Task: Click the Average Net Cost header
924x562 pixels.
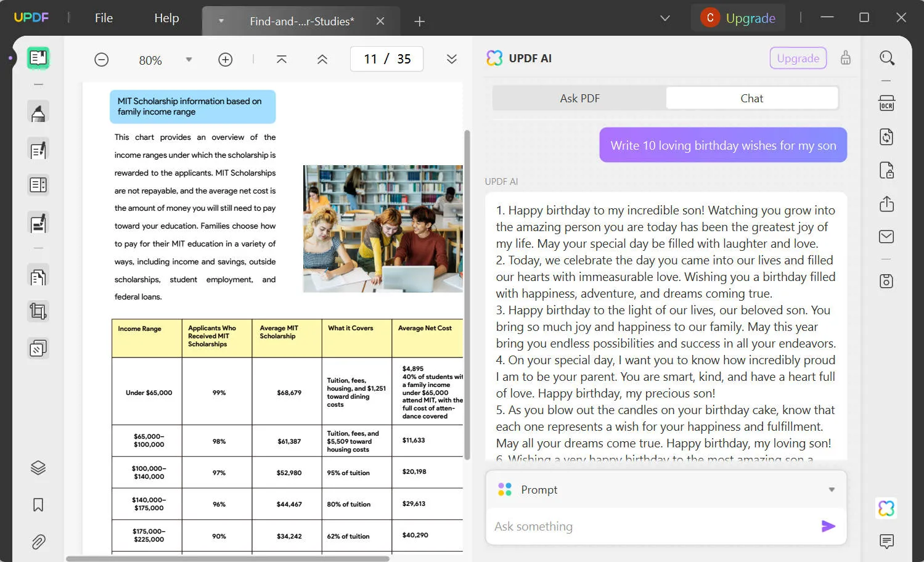Action: pos(427,338)
